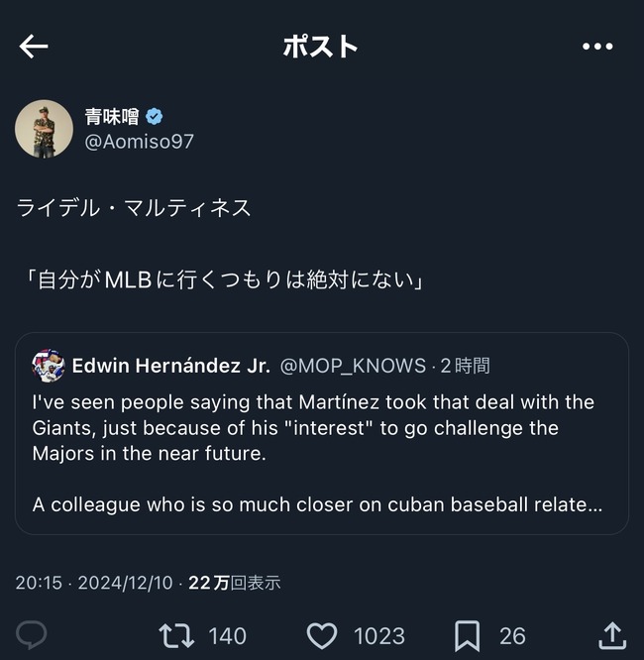Open 青味噌 profile picture

click(44, 129)
